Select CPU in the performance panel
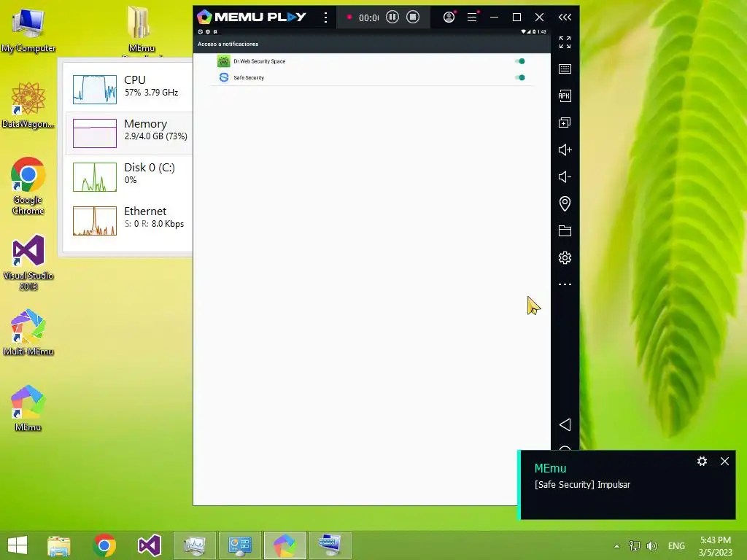Viewport: 747px width, 560px height. point(129,89)
